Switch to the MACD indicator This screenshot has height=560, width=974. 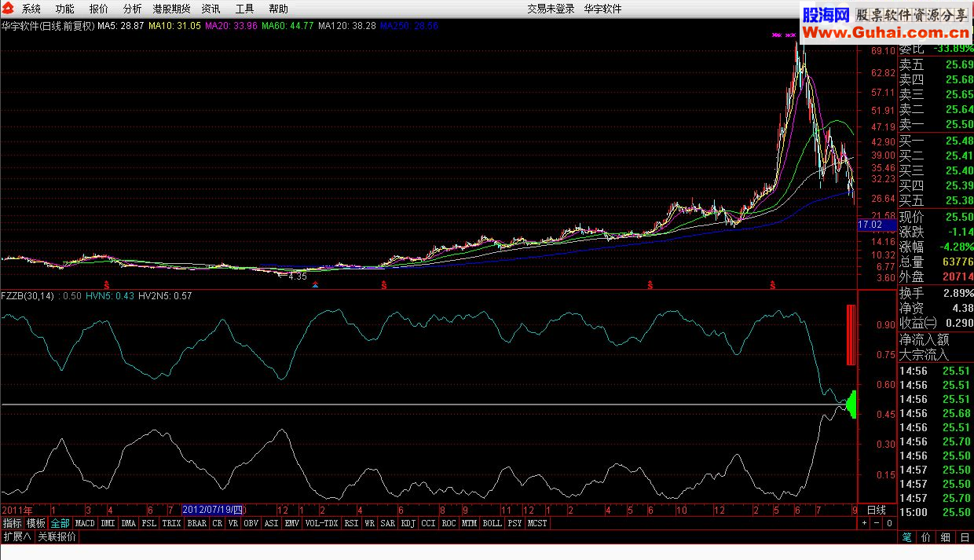[85, 523]
